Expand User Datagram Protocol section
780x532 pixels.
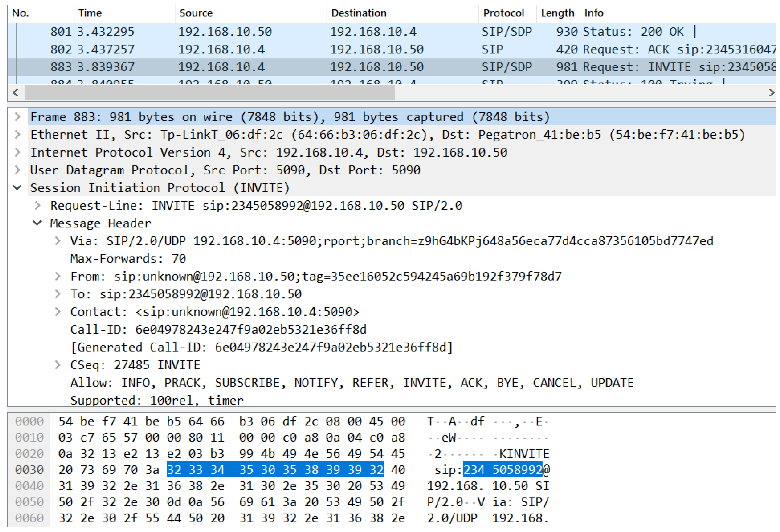pyautogui.click(x=17, y=170)
